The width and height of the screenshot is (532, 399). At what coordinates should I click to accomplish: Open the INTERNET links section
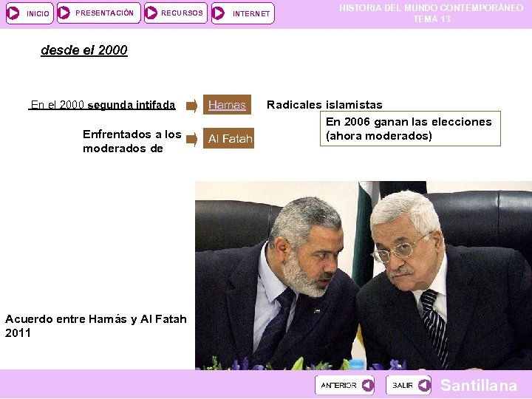click(x=243, y=13)
